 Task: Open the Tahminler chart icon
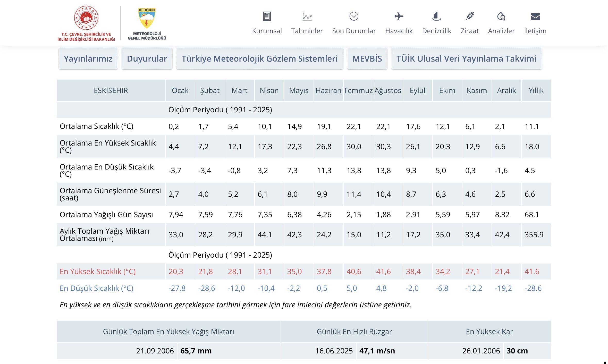pos(307,16)
